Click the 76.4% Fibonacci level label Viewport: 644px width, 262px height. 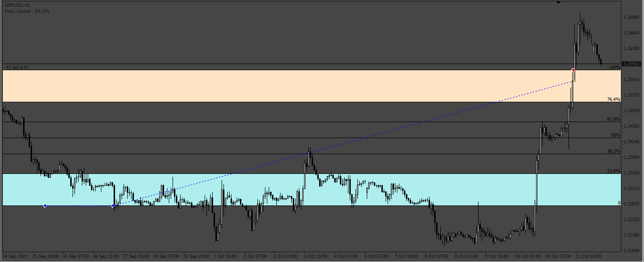tap(614, 99)
